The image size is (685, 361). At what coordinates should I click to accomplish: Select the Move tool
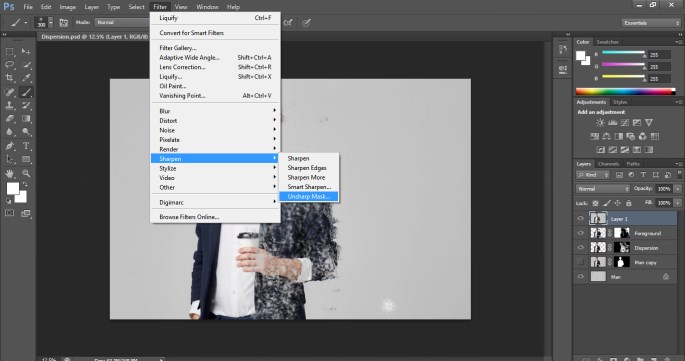click(26, 52)
